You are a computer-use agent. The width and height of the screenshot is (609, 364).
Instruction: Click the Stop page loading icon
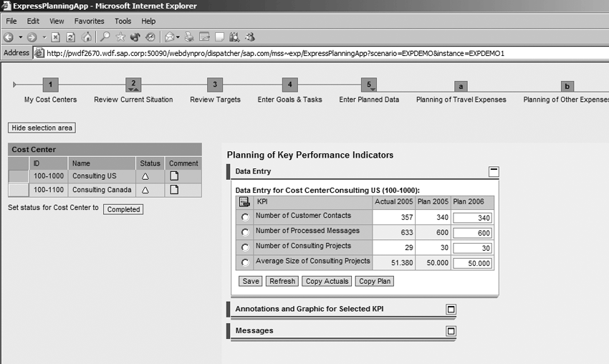(56, 37)
